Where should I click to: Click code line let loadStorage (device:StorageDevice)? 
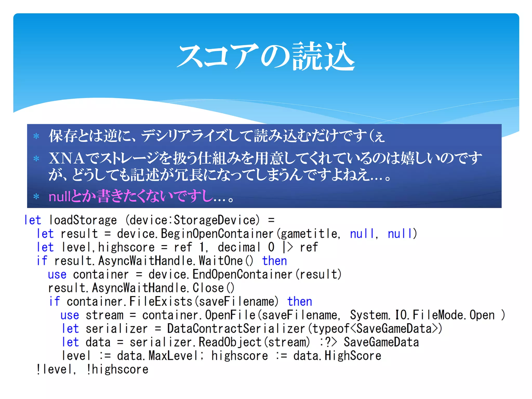[149, 220]
